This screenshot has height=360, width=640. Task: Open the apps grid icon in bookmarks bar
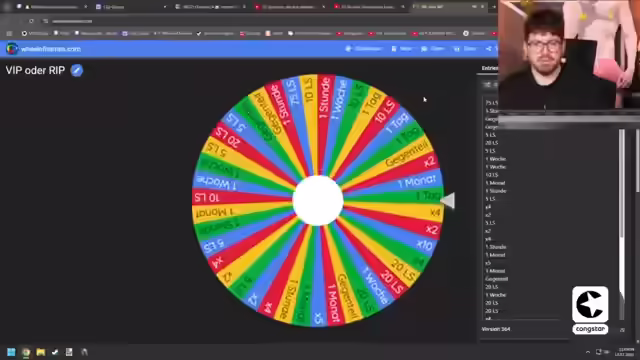pos(9,33)
